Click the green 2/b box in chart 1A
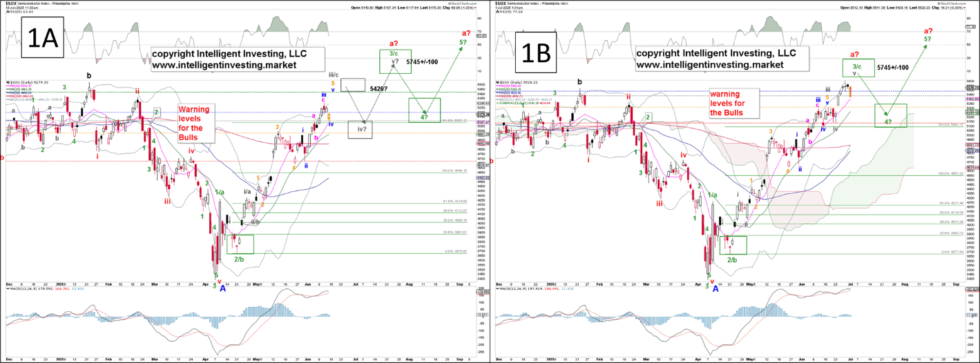 coord(240,244)
